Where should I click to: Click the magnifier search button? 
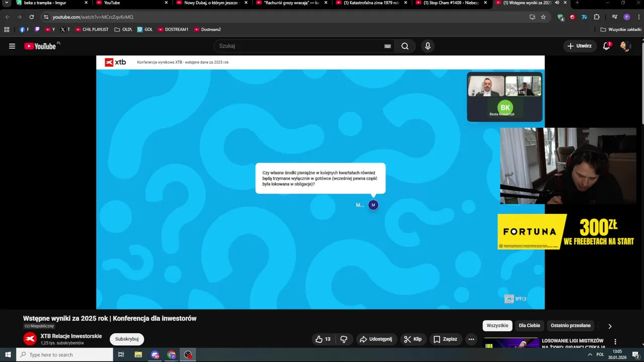coord(405,46)
